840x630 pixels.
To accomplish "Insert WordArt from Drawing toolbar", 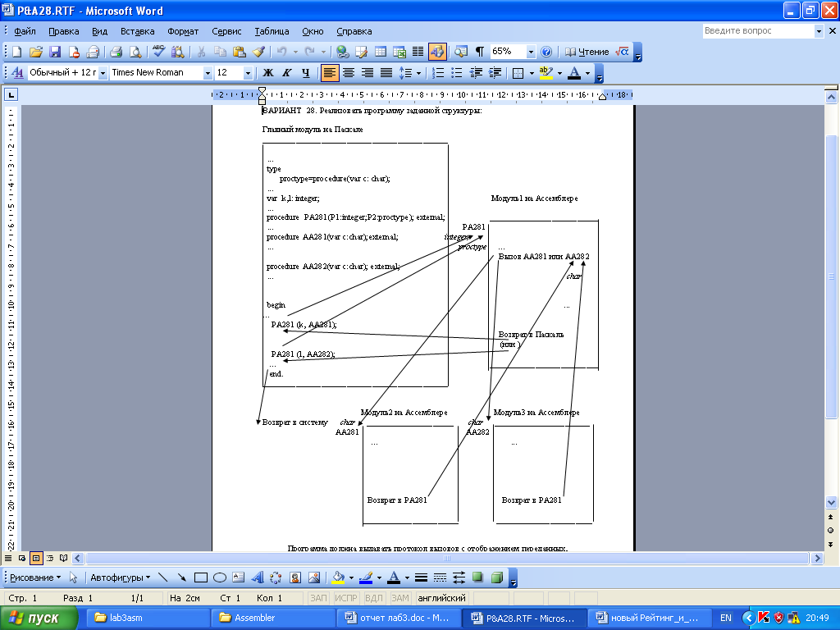I will 258,577.
